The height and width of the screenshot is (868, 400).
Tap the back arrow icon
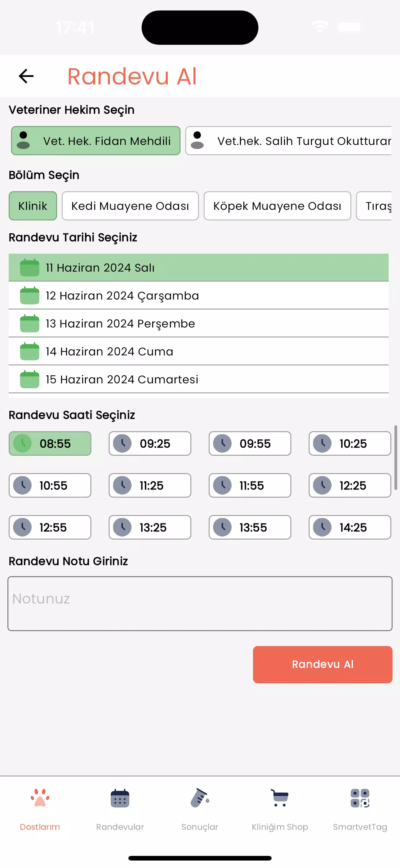pyautogui.click(x=26, y=76)
